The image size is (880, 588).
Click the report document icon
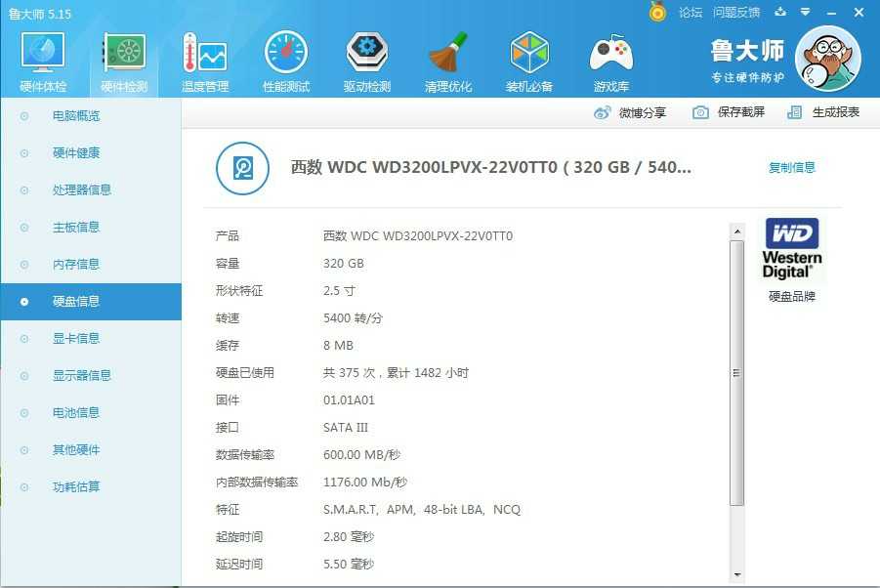coord(794,112)
